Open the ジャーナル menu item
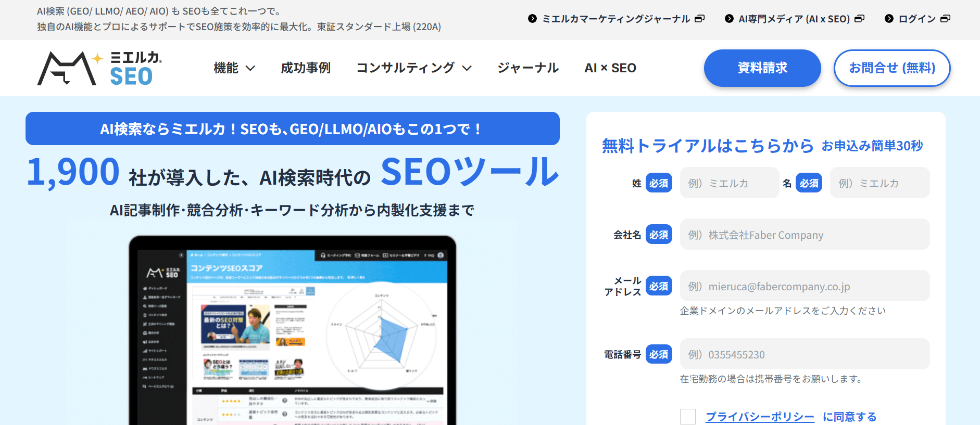The height and width of the screenshot is (425, 980). click(x=528, y=68)
